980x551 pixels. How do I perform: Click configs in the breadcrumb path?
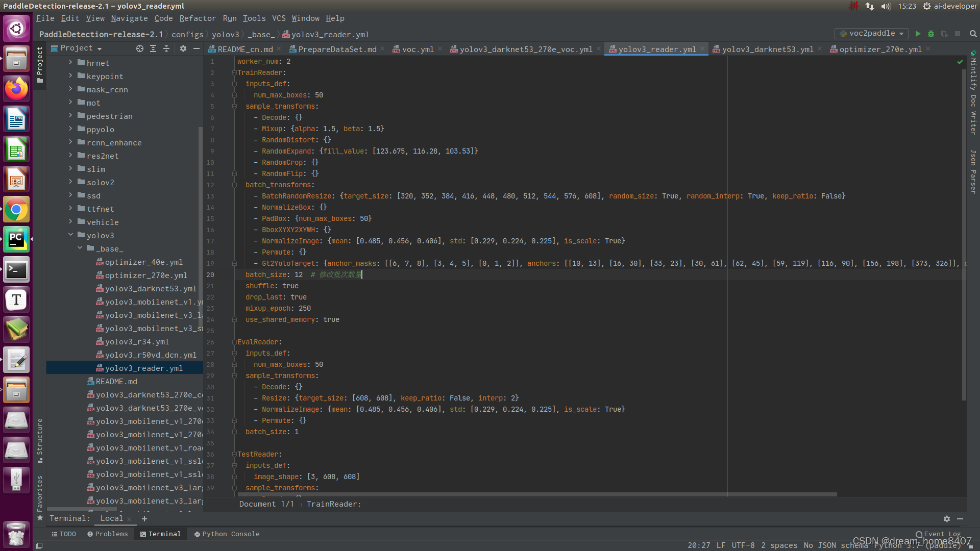(x=187, y=35)
